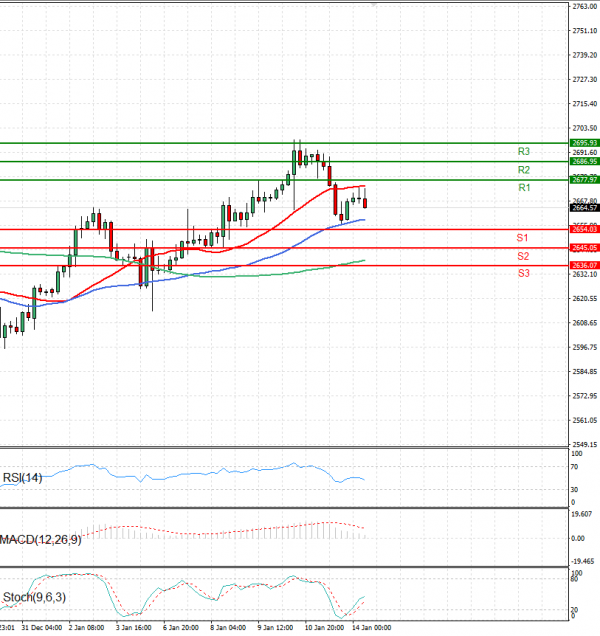The height and width of the screenshot is (636, 600).
Task: Select the 2645.05 support price tag
Action: [584, 247]
